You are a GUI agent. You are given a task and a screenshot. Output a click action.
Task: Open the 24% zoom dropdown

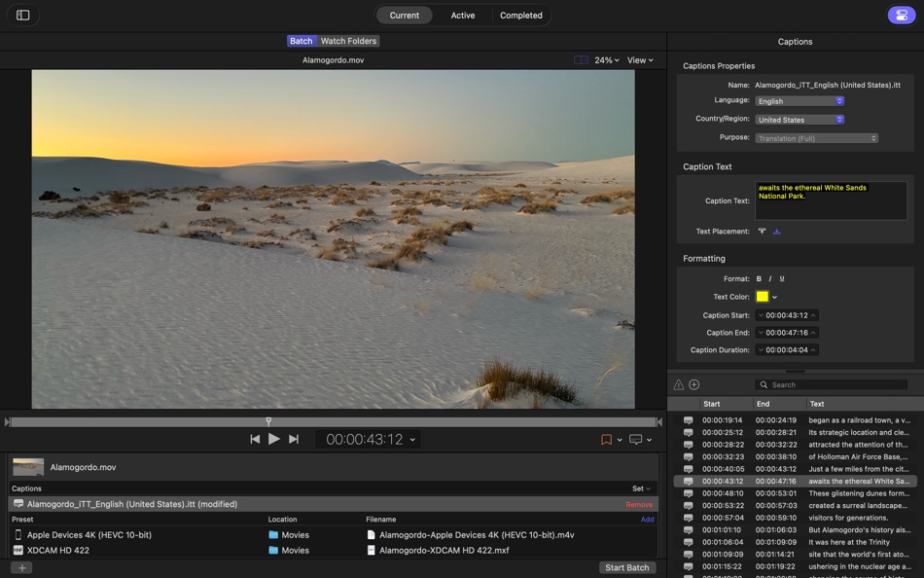click(x=606, y=60)
